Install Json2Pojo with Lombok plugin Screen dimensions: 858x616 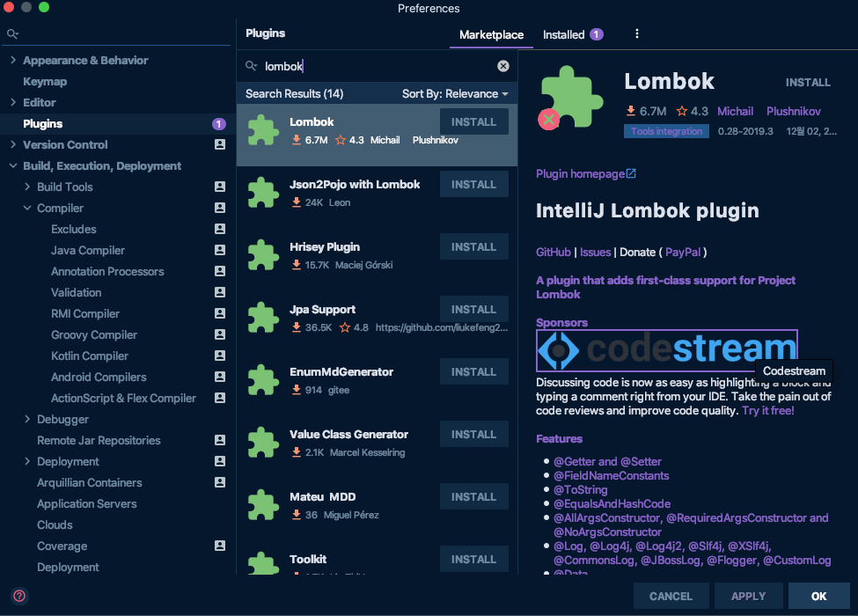473,185
